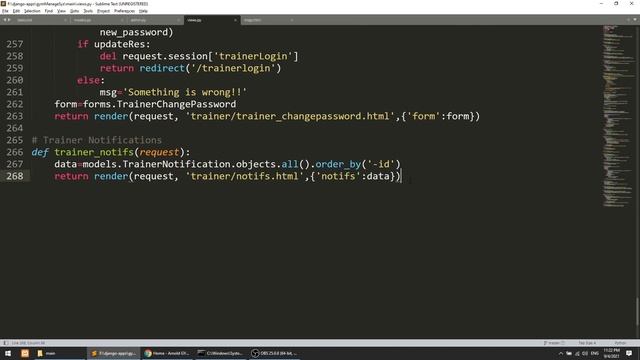Screen dimensions: 640x360
Task: Open the File menu
Action: coord(5,11)
